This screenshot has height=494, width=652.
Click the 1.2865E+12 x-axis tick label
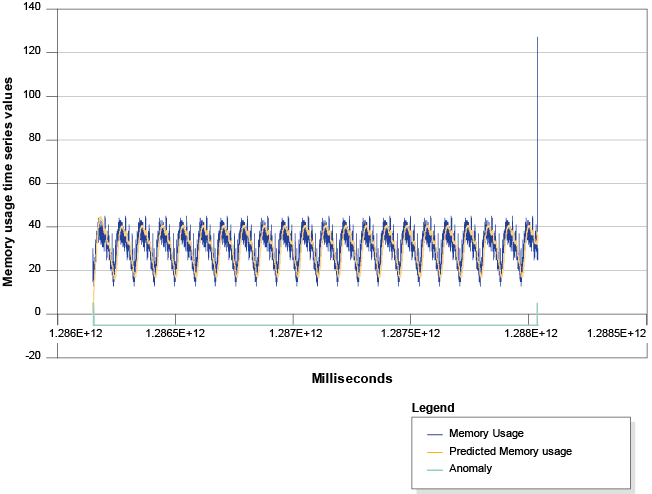(177, 333)
